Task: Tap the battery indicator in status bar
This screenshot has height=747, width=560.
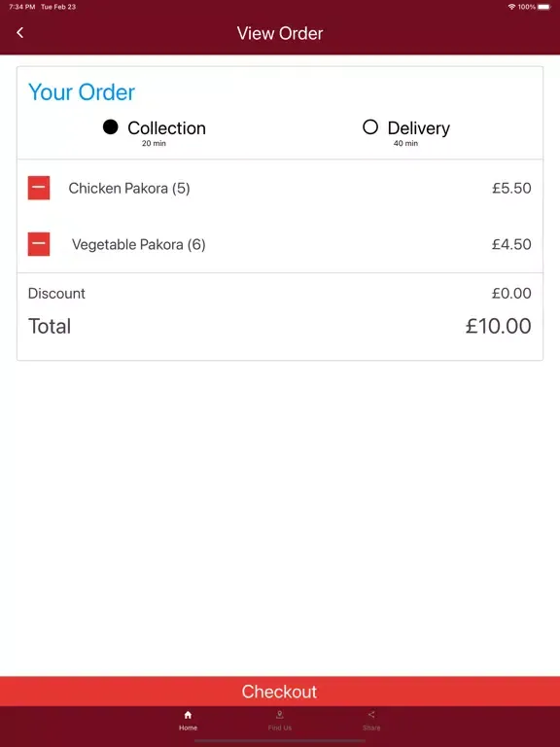Action: click(544, 7)
